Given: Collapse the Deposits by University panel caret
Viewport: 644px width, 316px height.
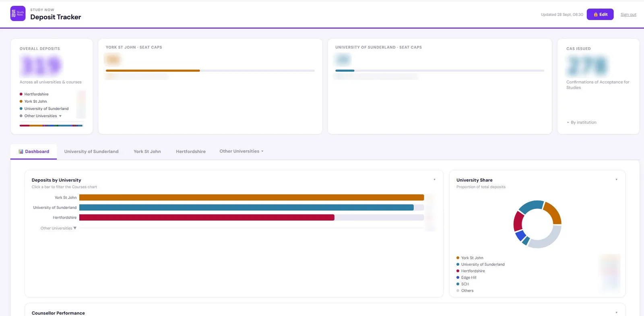Looking at the screenshot, I should click(434, 180).
